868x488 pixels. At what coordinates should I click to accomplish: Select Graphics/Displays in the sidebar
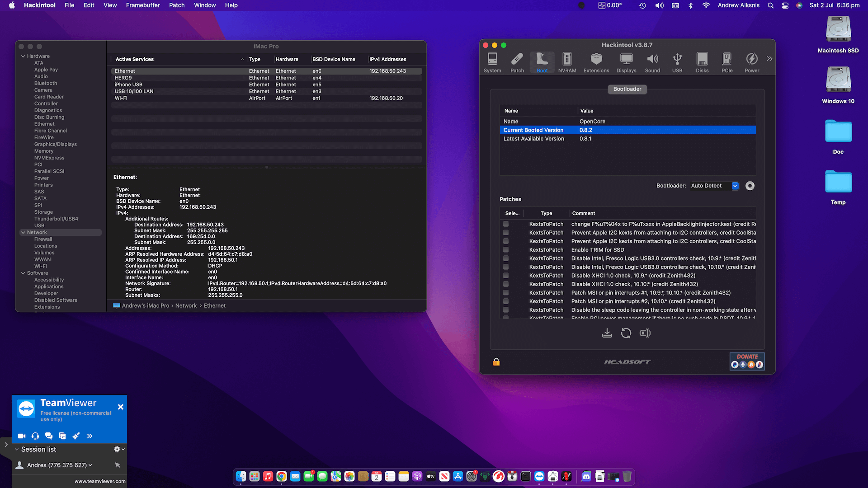point(56,144)
